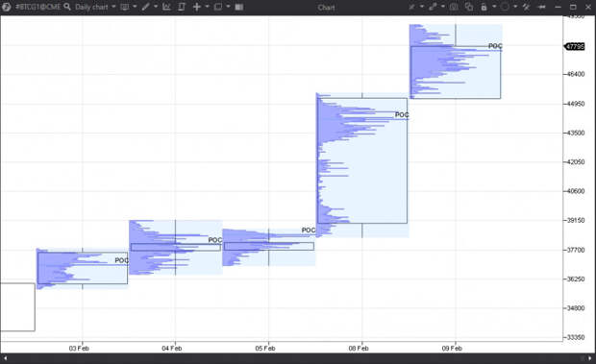The height and width of the screenshot is (364, 596).
Task: Click the POC label on 08 Feb profile
Action: pyautogui.click(x=402, y=114)
